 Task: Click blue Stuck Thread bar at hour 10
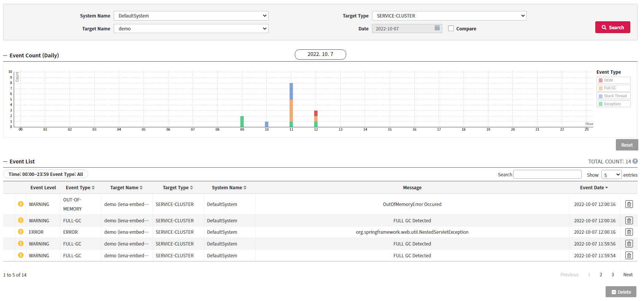pos(267,124)
